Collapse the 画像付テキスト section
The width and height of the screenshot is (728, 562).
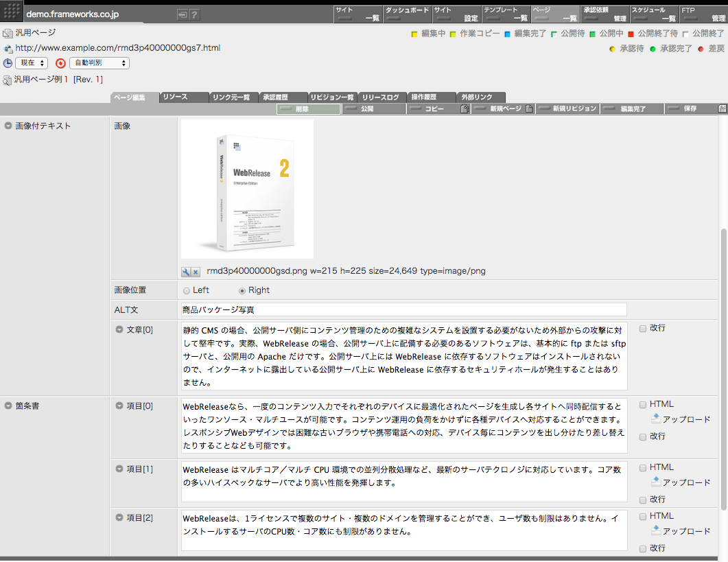click(x=8, y=126)
